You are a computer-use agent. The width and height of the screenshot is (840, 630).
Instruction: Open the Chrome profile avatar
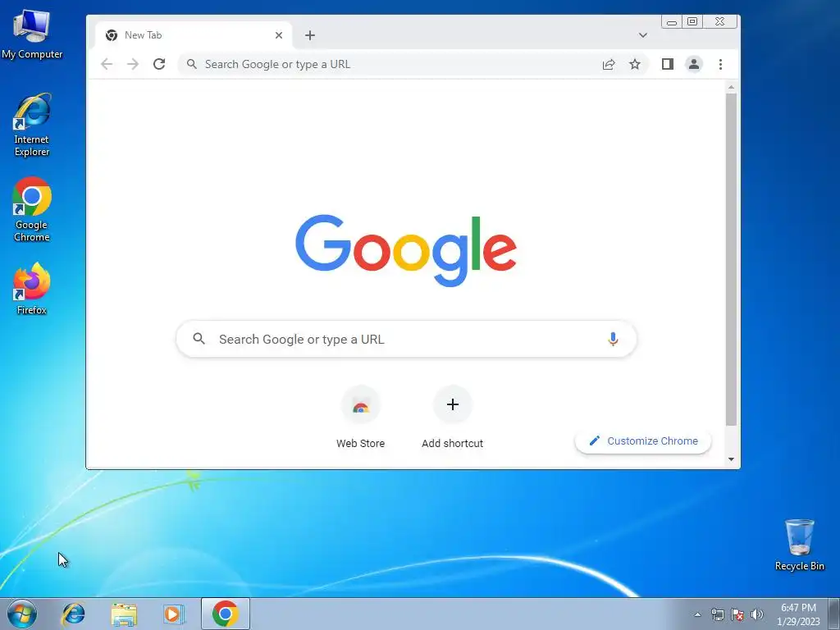(x=694, y=64)
